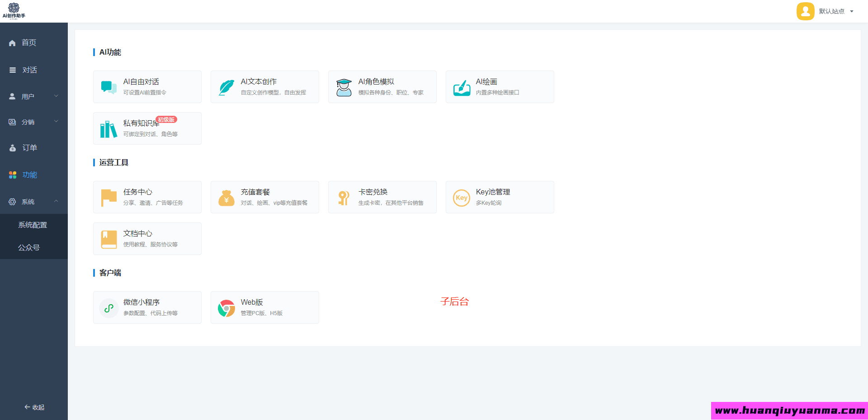Click the money bag icon beside 订单

pos(13,148)
